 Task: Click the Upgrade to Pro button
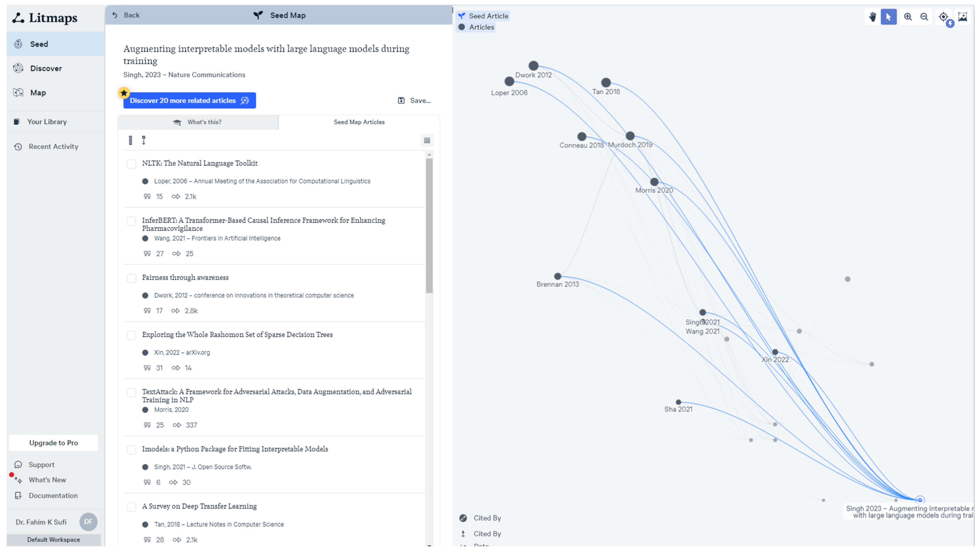[x=53, y=443]
